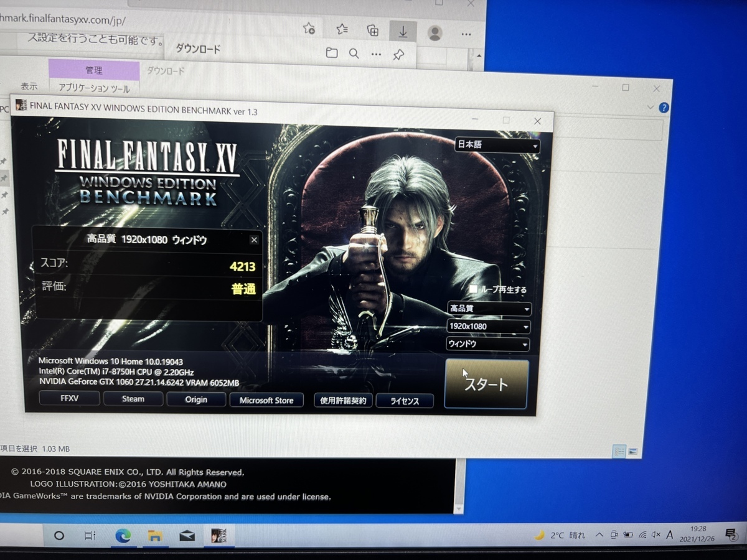Open weather widget showing 2°C 晴れ
This screenshot has height=560, width=747.
pos(560,535)
